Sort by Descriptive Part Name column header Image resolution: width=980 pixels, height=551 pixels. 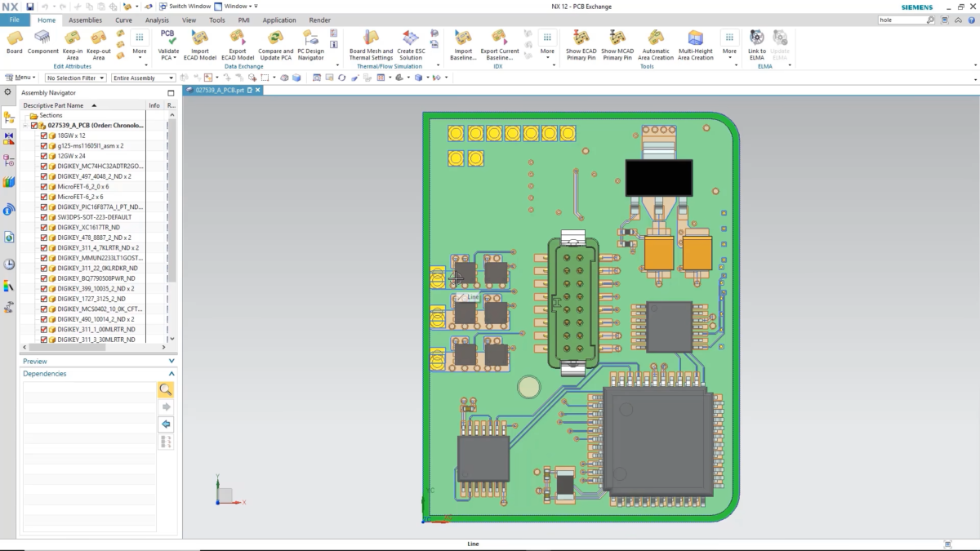(83, 105)
